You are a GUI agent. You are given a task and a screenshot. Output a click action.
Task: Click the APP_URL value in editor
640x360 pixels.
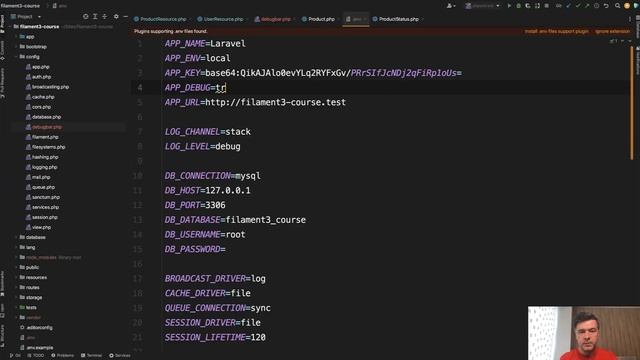point(276,102)
